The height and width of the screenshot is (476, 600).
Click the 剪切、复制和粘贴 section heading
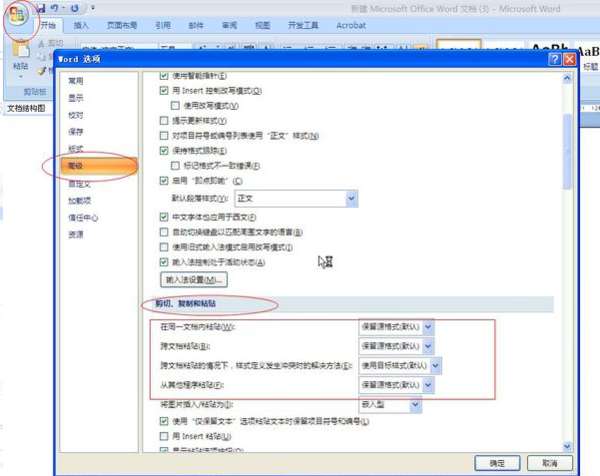185,304
